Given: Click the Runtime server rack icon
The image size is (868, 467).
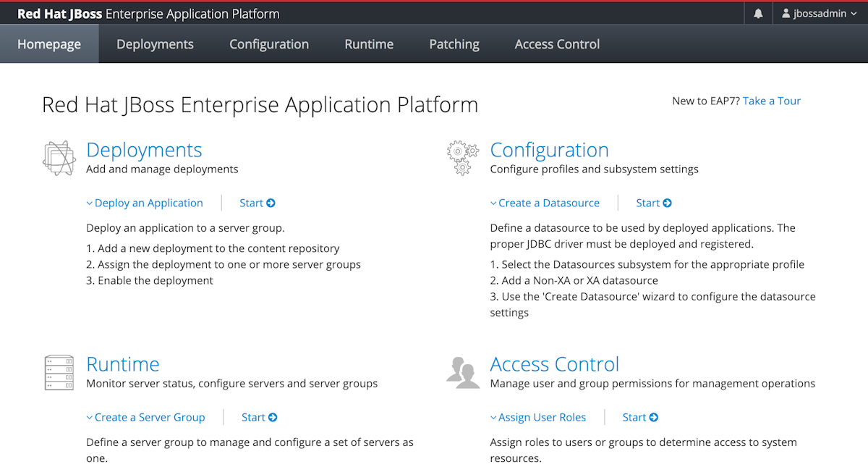Looking at the screenshot, I should coord(59,372).
